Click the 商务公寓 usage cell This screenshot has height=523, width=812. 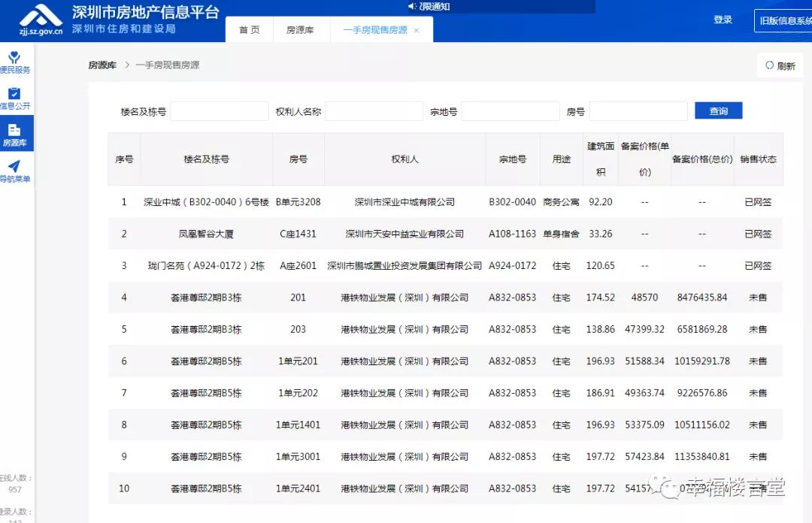click(562, 202)
